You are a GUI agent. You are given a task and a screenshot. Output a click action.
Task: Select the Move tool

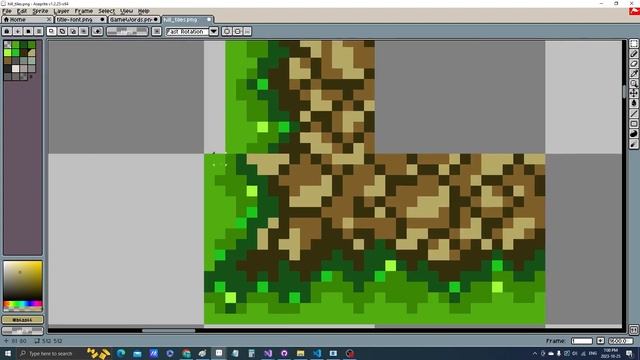click(633, 93)
